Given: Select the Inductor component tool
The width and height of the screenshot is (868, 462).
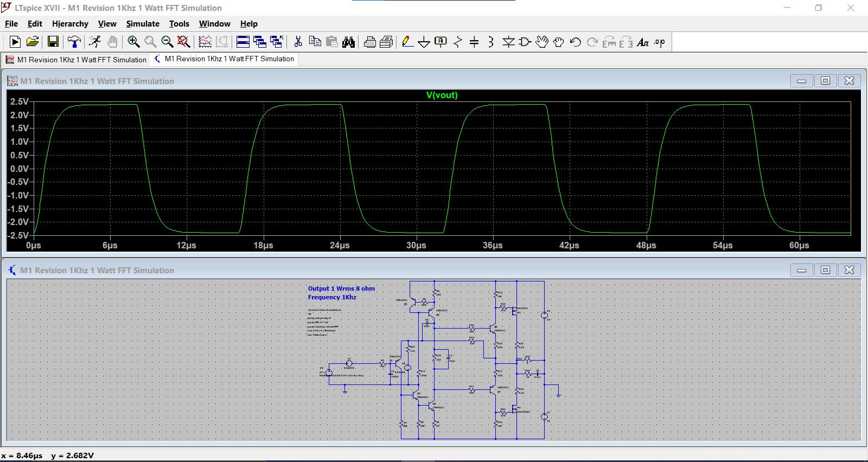Looking at the screenshot, I should click(x=491, y=42).
